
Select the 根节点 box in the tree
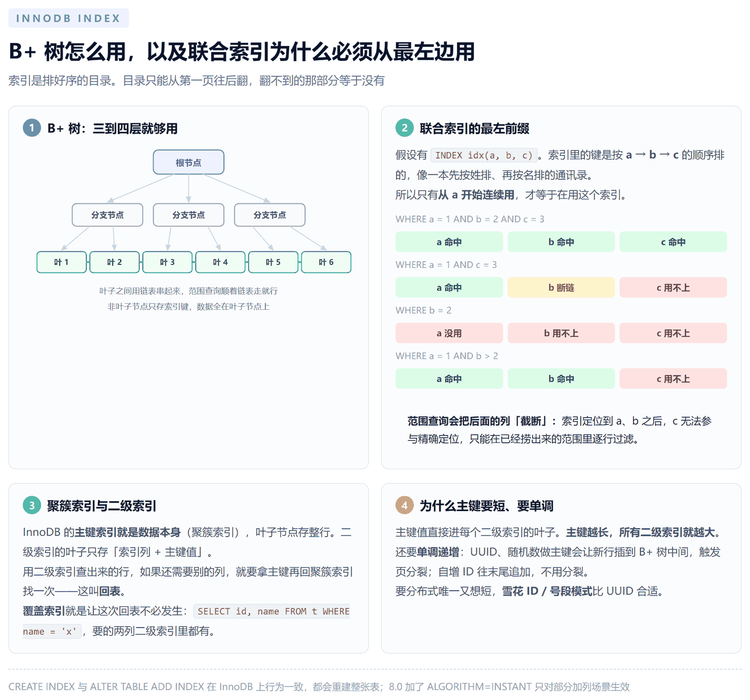[188, 162]
